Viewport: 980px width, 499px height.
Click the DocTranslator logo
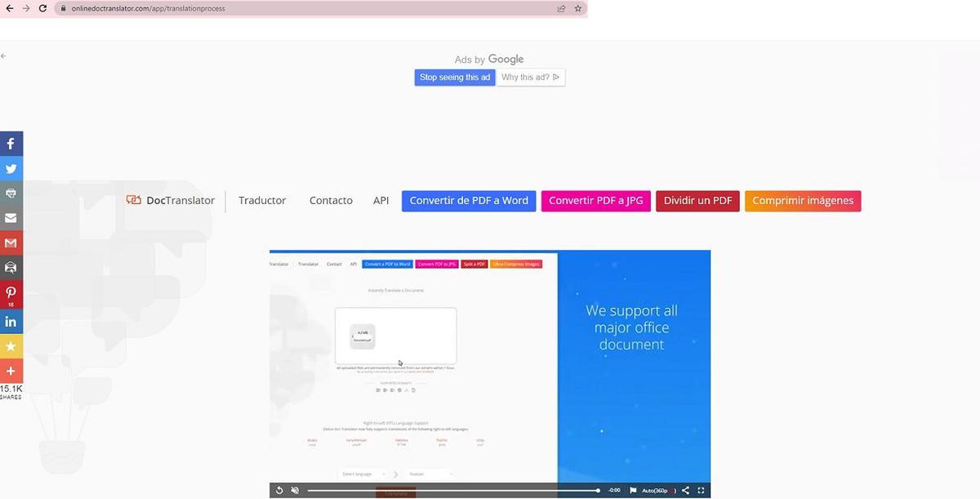click(x=170, y=200)
